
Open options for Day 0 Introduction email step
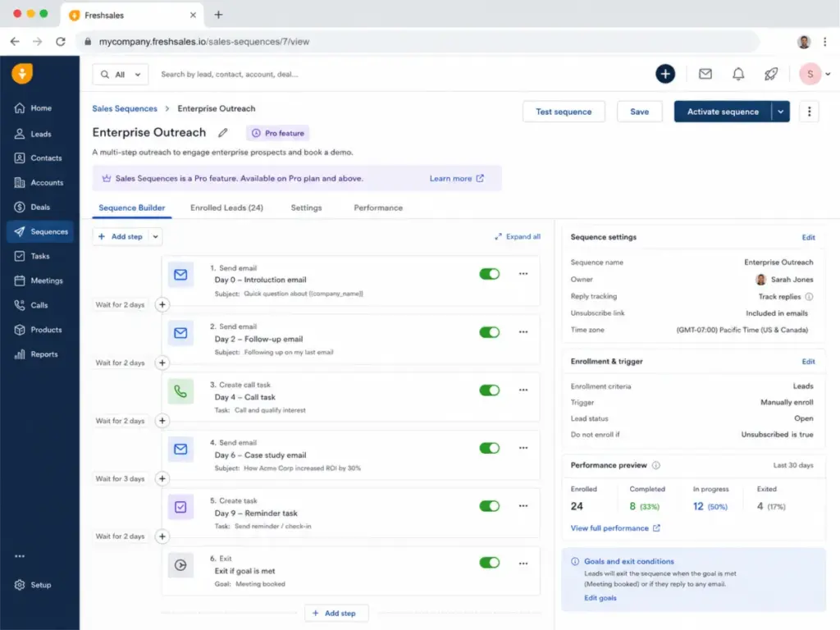click(523, 274)
